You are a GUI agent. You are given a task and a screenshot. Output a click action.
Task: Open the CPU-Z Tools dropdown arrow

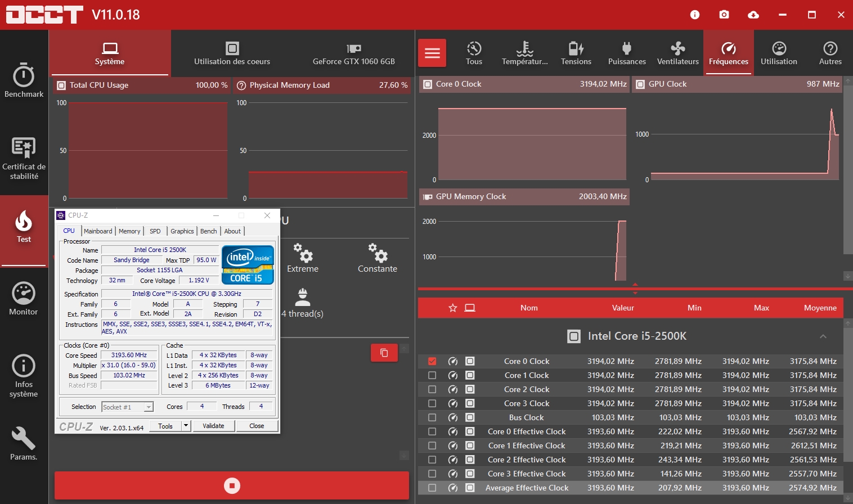(x=186, y=426)
